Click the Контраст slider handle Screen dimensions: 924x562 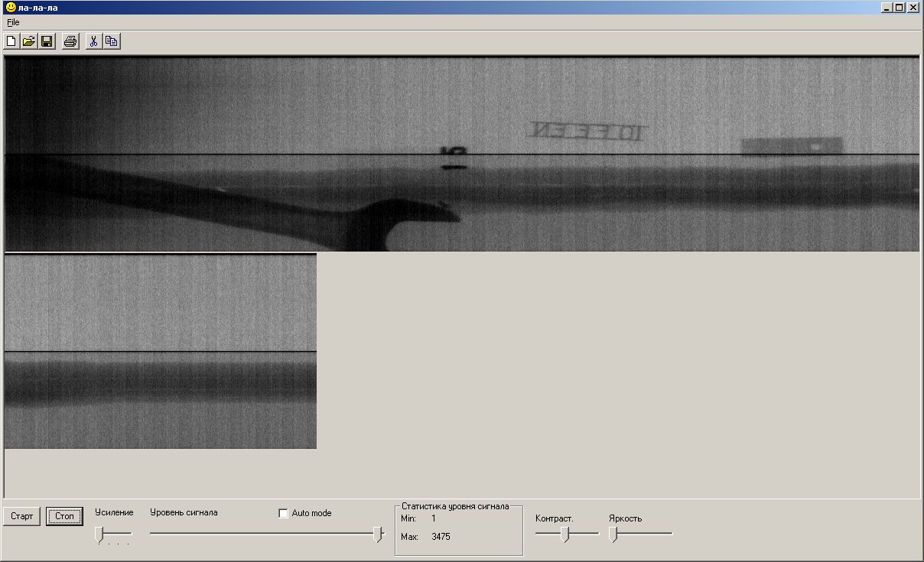point(565,534)
